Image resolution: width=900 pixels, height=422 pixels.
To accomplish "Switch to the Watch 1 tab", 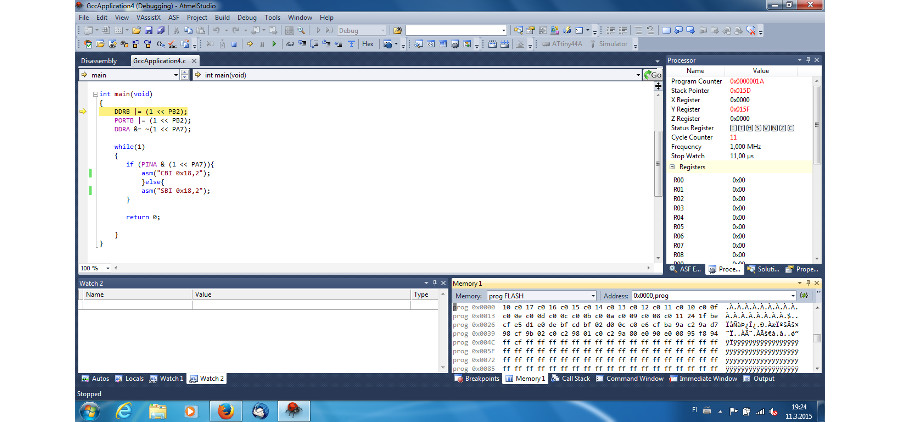I will (x=166, y=379).
